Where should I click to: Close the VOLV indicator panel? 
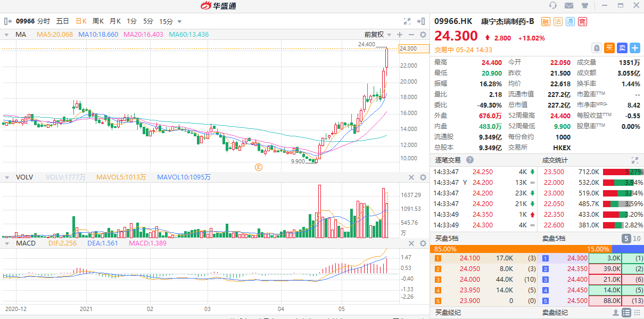click(x=411, y=177)
